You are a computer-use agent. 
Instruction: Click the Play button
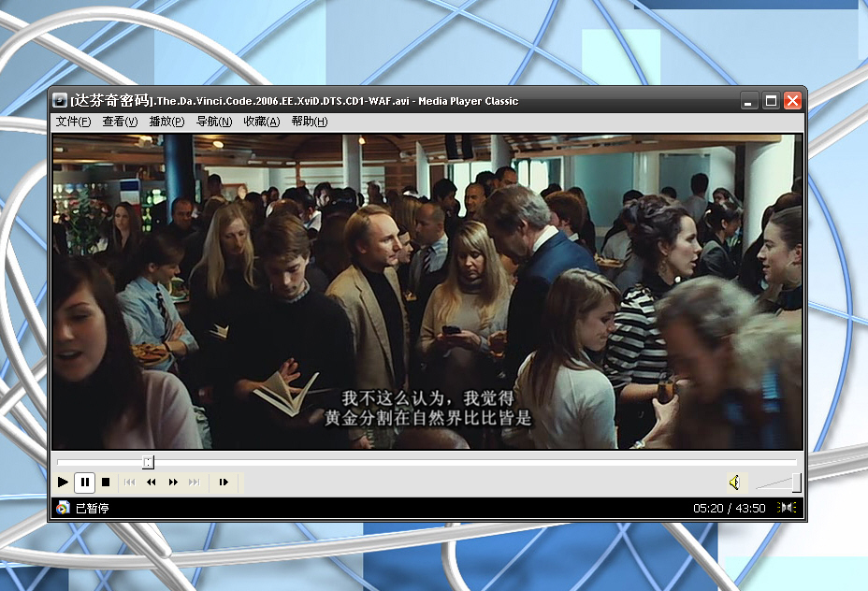tap(63, 482)
